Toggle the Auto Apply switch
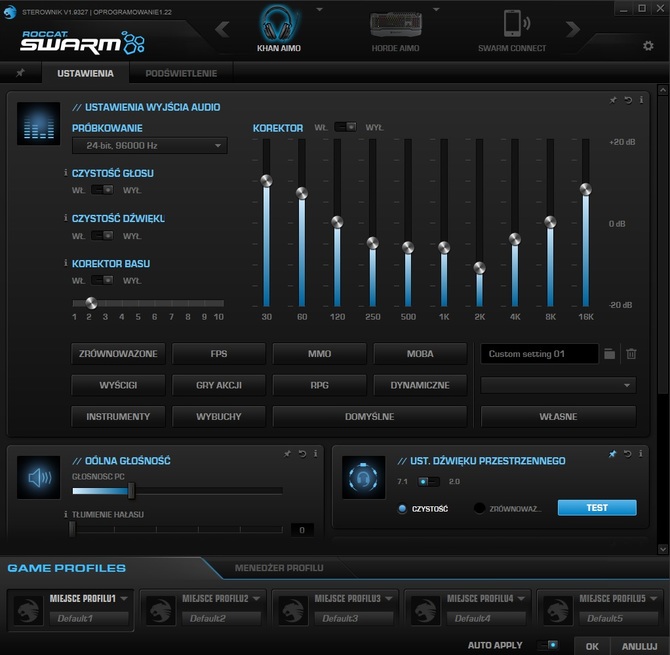Screen dimensions: 670x655 (547, 645)
